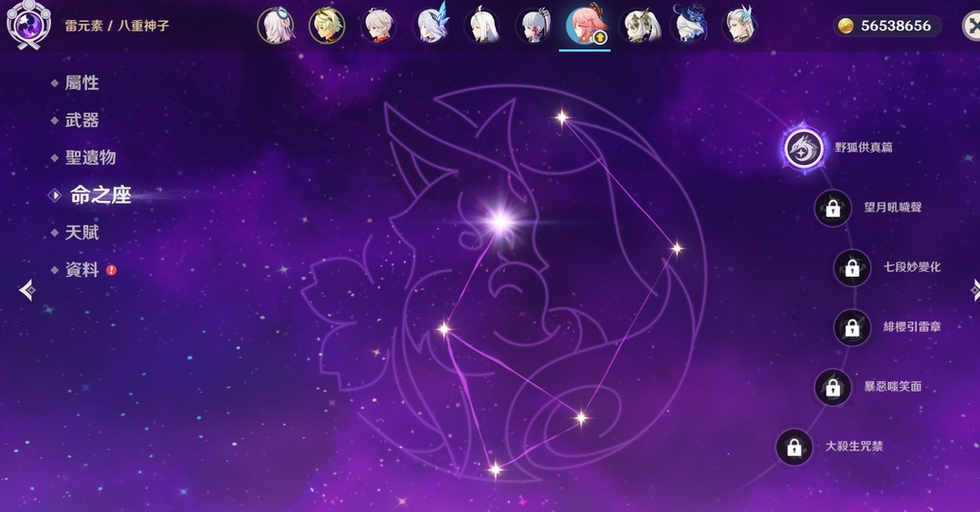Click locked constellation icon for 緋櫻引雷章
This screenshot has width=980, height=512.
852,327
